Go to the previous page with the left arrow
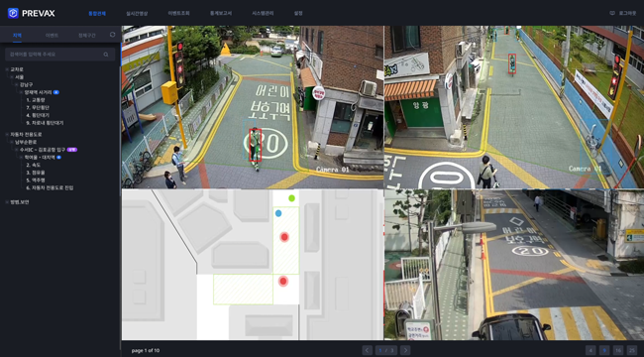The image size is (644, 357). (x=368, y=350)
